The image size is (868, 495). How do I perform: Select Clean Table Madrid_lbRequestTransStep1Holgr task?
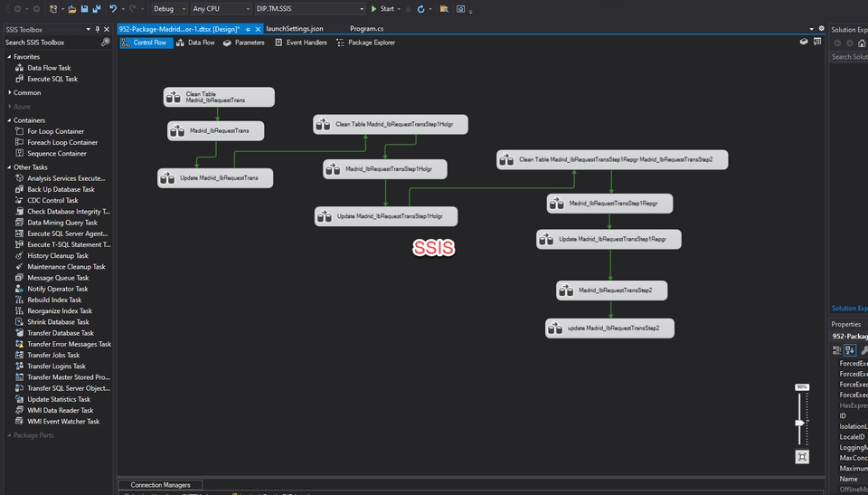(391, 124)
